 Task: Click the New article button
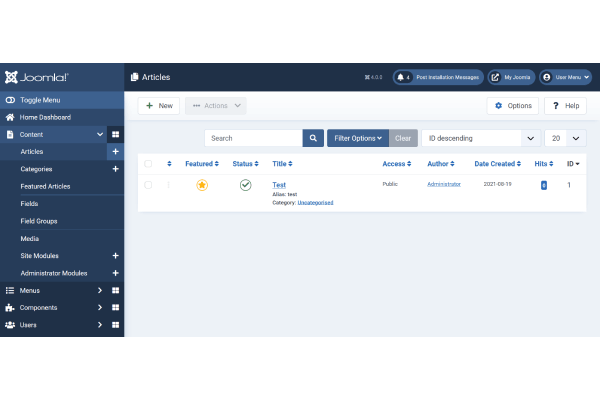(158, 105)
